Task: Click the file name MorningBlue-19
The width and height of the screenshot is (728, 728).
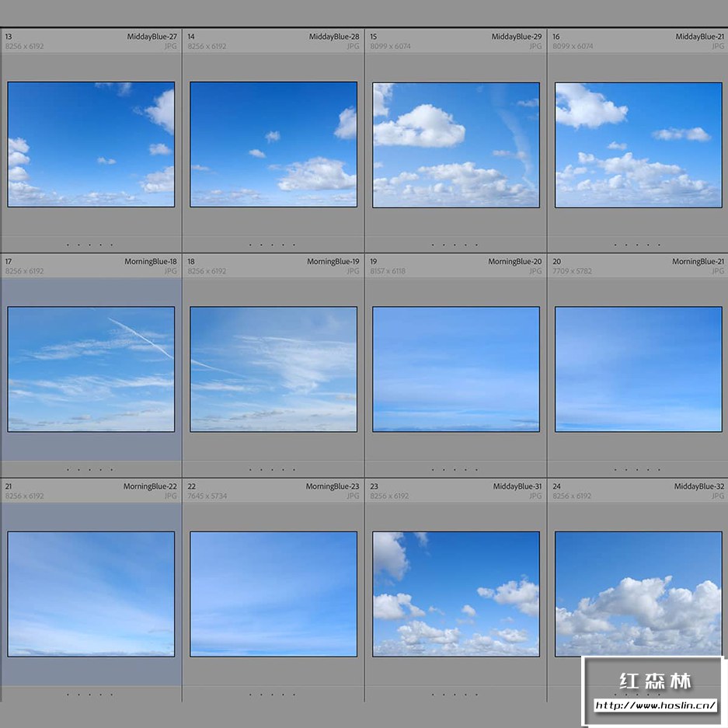Action: [333, 261]
